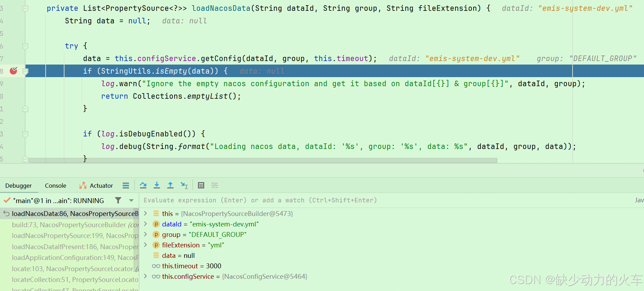Click Step Into debugger icon
644x291 pixels.
pos(157,185)
